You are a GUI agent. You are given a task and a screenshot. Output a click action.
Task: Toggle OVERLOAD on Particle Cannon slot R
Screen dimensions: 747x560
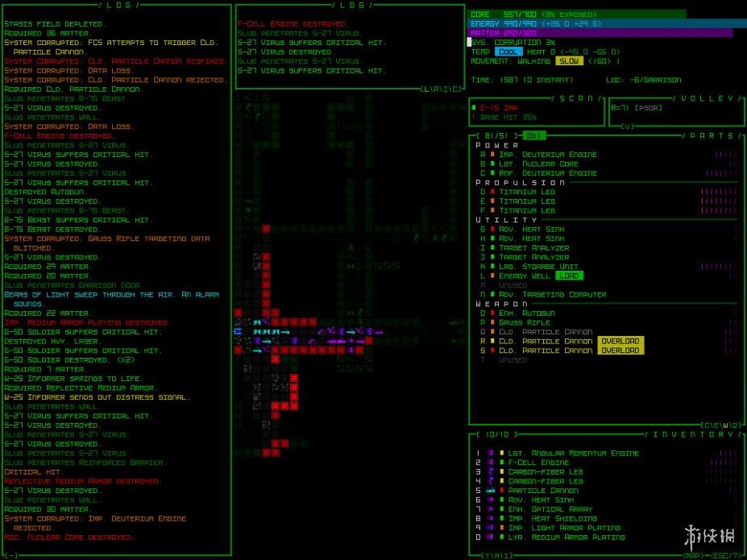(620, 341)
